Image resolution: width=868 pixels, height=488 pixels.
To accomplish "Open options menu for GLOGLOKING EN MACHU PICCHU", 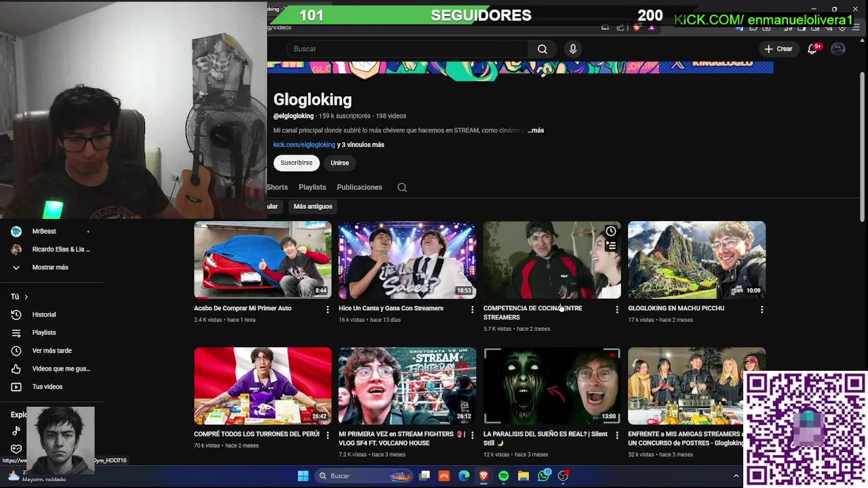I will click(x=762, y=309).
